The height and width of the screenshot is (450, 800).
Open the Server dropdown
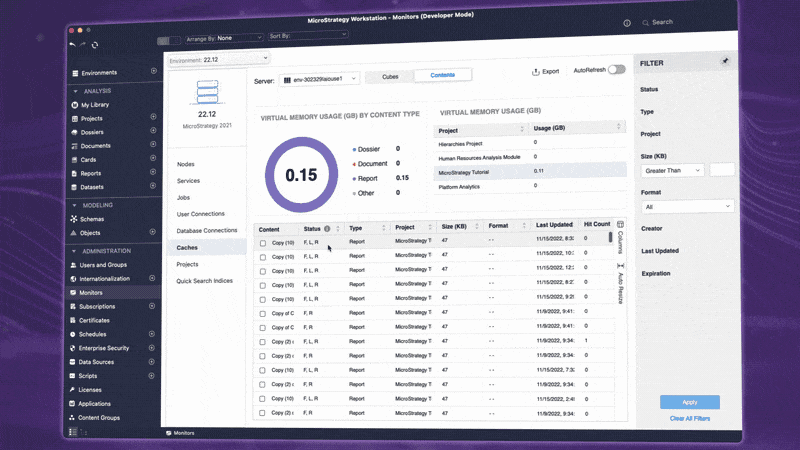tap(317, 78)
